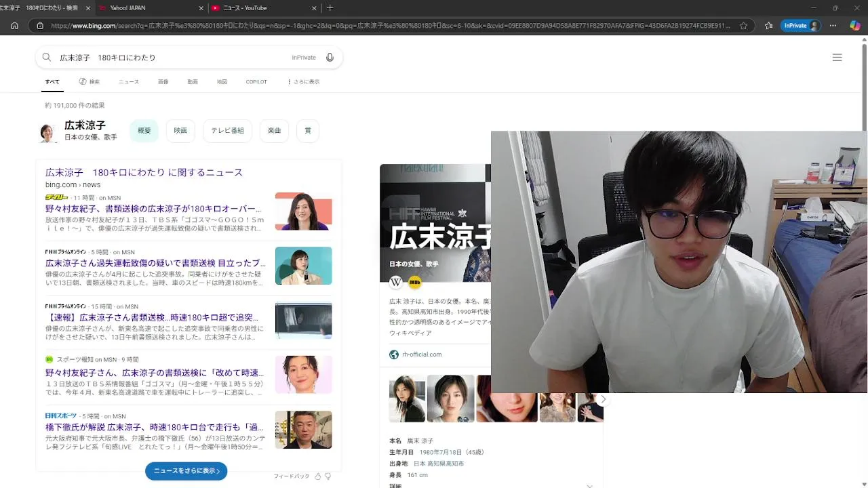Click thumbnail for スポーツ報知 article
This screenshot has height=488, width=868.
coord(303,375)
